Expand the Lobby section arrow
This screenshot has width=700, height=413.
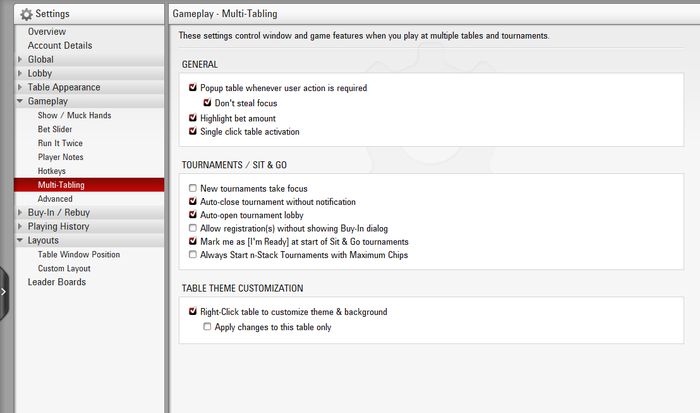20,73
